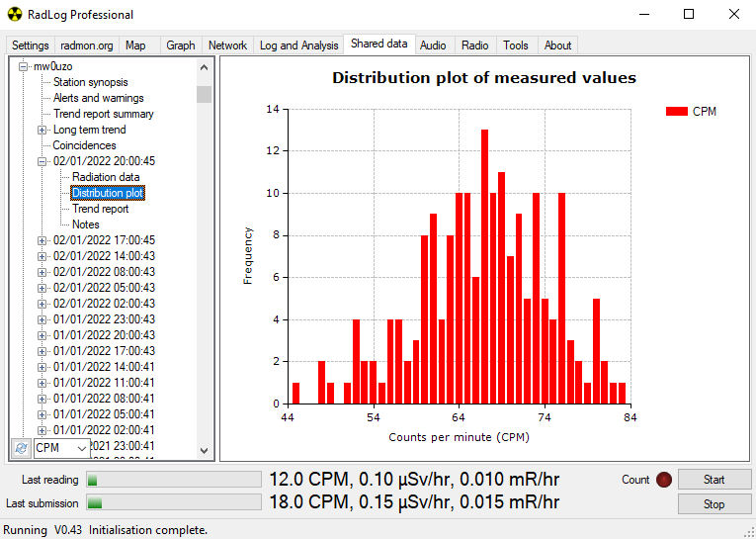Open the Tools tab
The height and width of the screenshot is (539, 756).
point(516,45)
